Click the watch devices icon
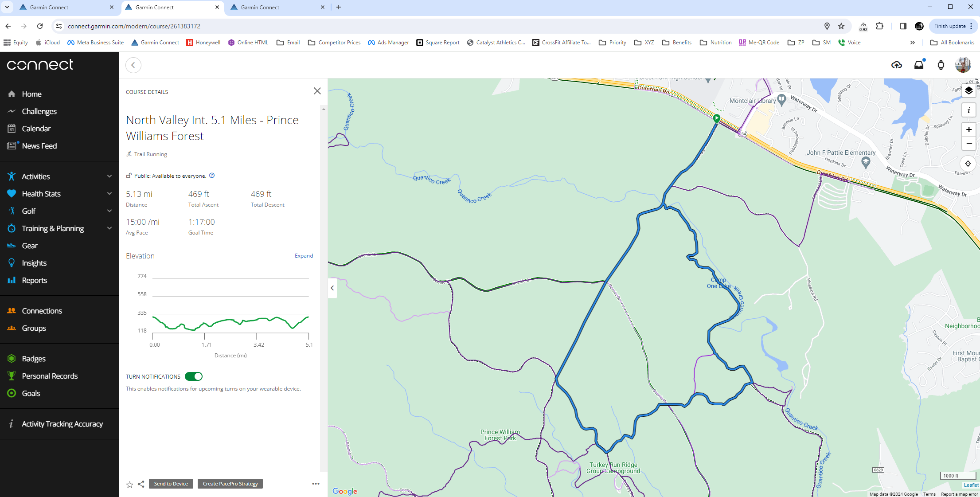The width and height of the screenshot is (980, 497). click(x=941, y=65)
